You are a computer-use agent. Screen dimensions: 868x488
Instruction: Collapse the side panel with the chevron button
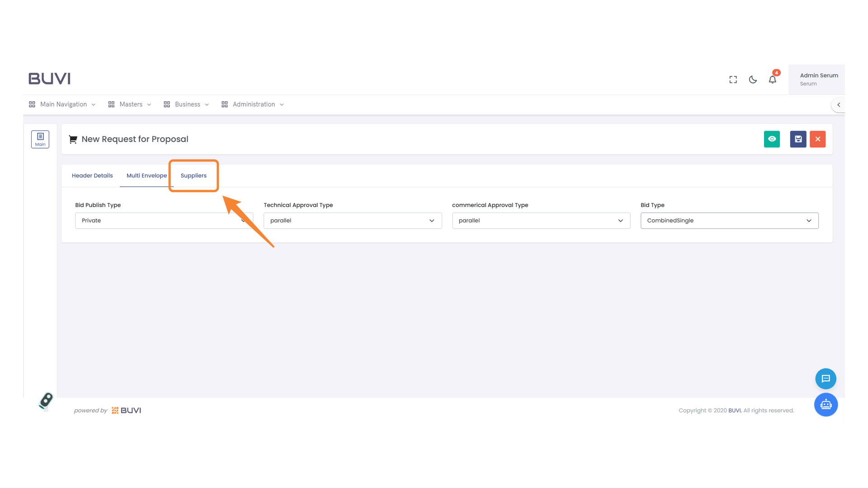coord(839,104)
